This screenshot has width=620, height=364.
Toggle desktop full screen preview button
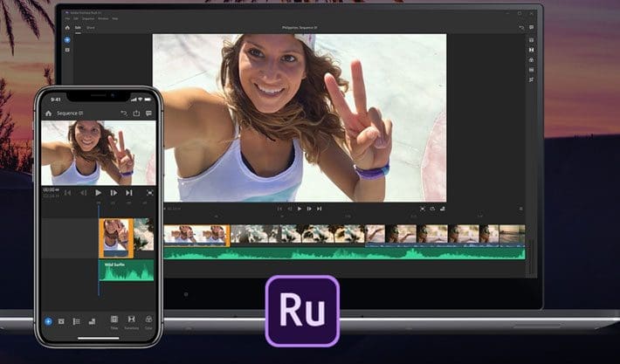(x=423, y=209)
